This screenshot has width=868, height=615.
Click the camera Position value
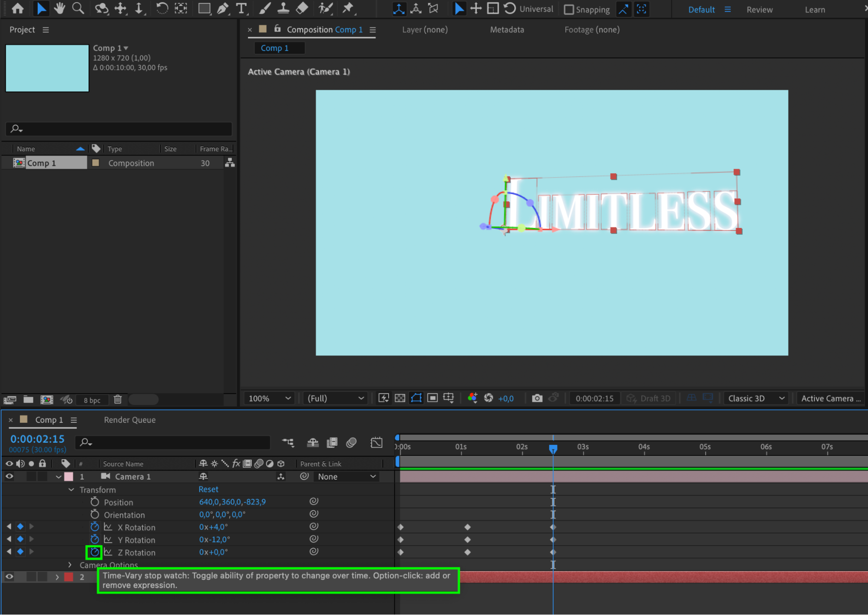pos(232,502)
